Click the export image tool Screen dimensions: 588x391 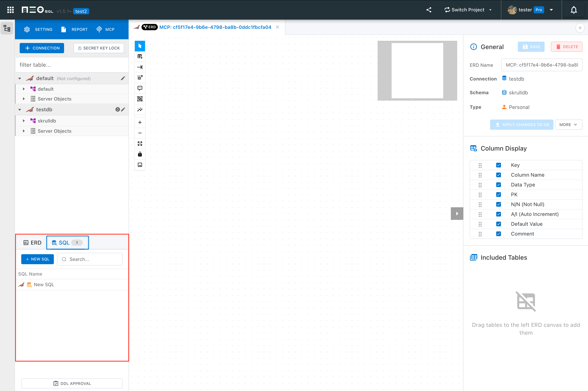140,165
